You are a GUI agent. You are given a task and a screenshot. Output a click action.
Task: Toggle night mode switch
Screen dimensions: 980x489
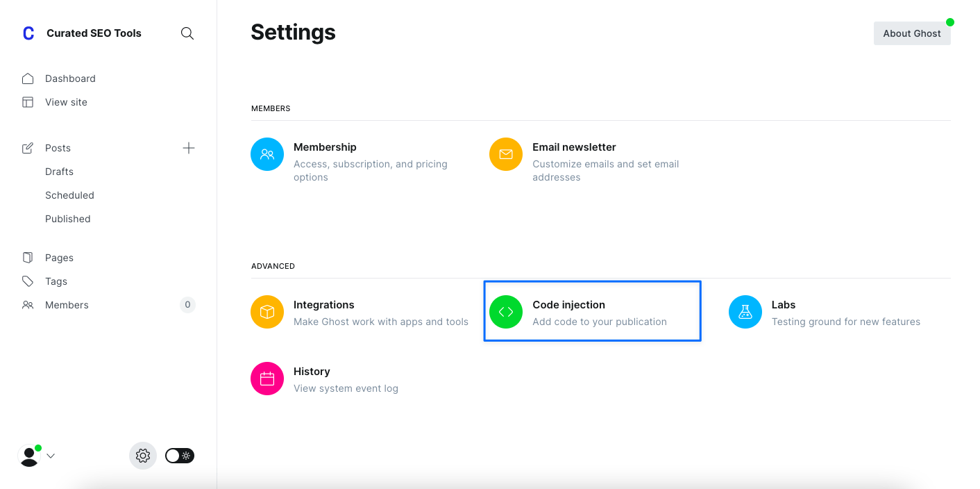click(180, 456)
